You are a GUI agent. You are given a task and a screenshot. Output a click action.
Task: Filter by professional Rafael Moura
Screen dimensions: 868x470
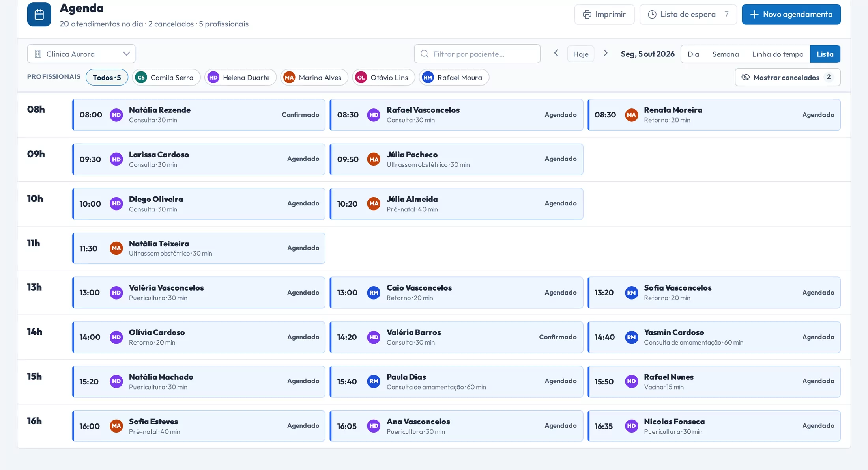pos(454,77)
